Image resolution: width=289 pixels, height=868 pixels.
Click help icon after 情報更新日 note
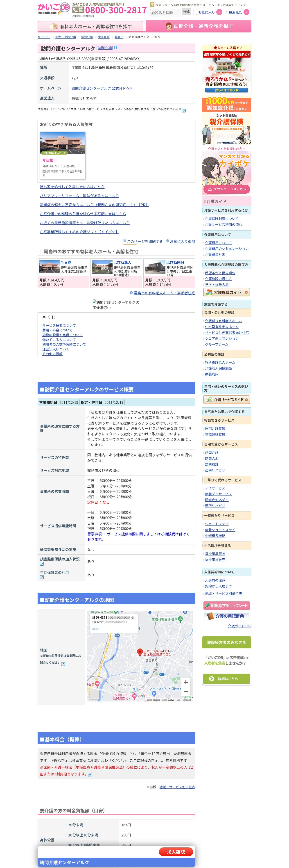(x=184, y=110)
